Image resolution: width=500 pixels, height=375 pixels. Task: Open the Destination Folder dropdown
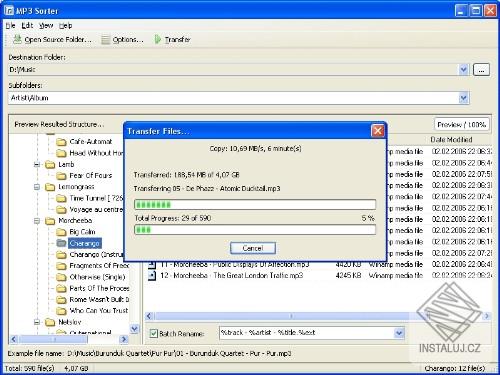(x=463, y=69)
